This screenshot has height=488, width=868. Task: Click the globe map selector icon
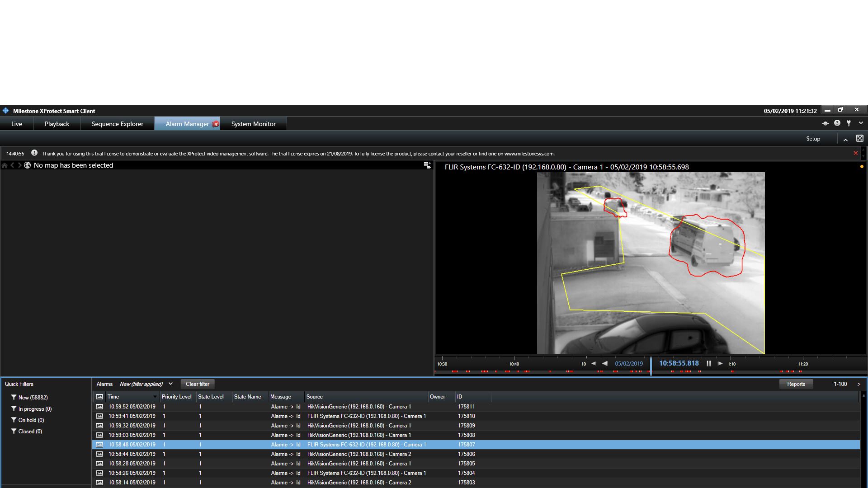point(27,165)
